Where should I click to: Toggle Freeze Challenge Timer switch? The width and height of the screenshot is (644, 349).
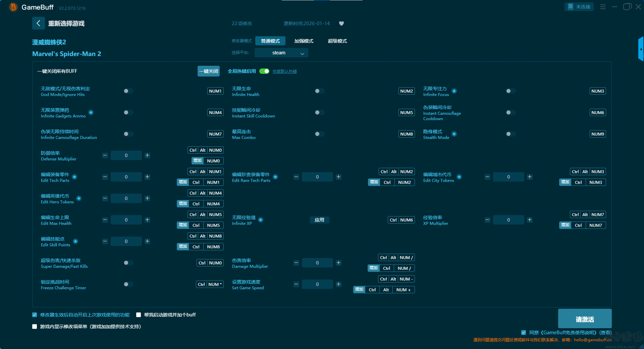(x=128, y=284)
